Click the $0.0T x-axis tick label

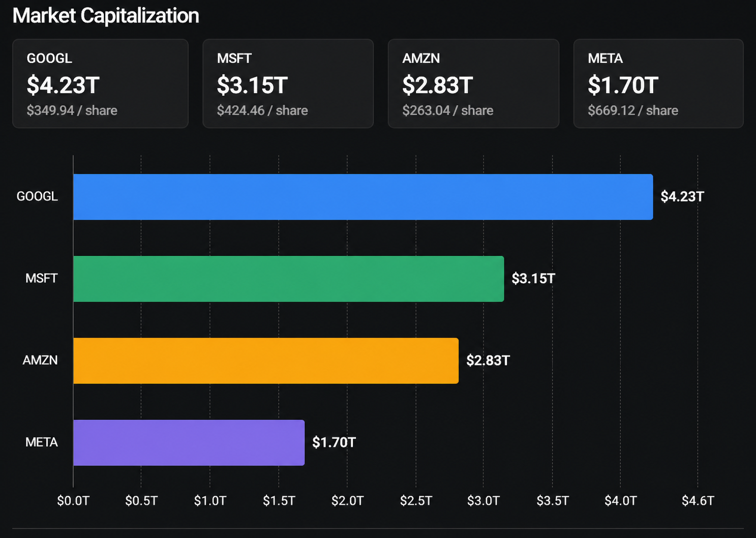coord(73,501)
